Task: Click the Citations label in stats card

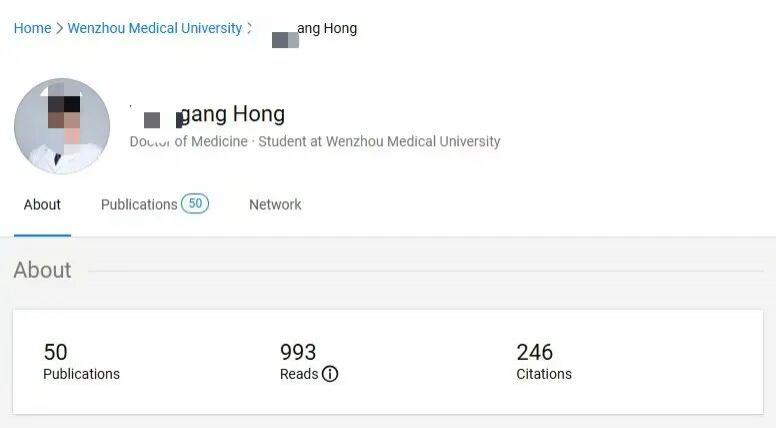Action: click(544, 374)
